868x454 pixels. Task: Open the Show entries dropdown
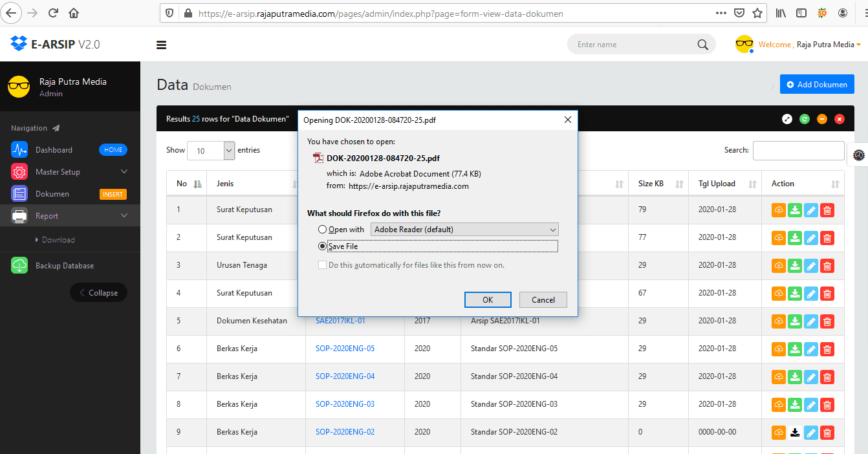[x=211, y=150]
